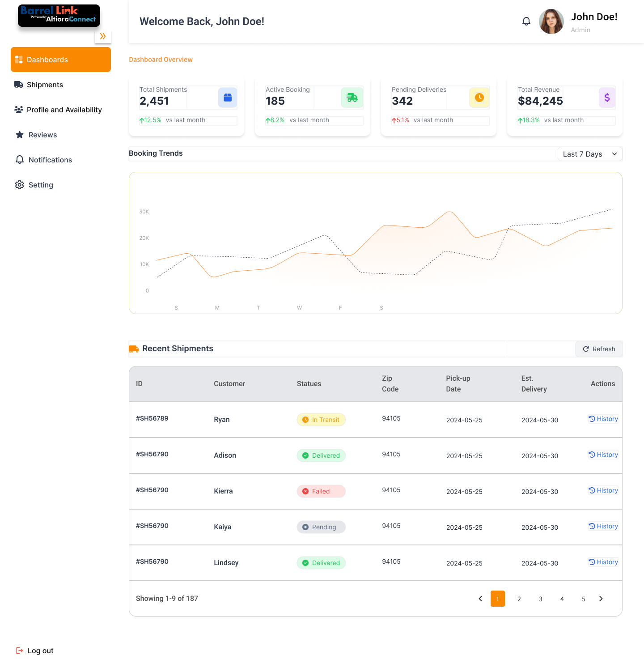Go to next page with right chevron
644x672 pixels.
tap(601, 599)
